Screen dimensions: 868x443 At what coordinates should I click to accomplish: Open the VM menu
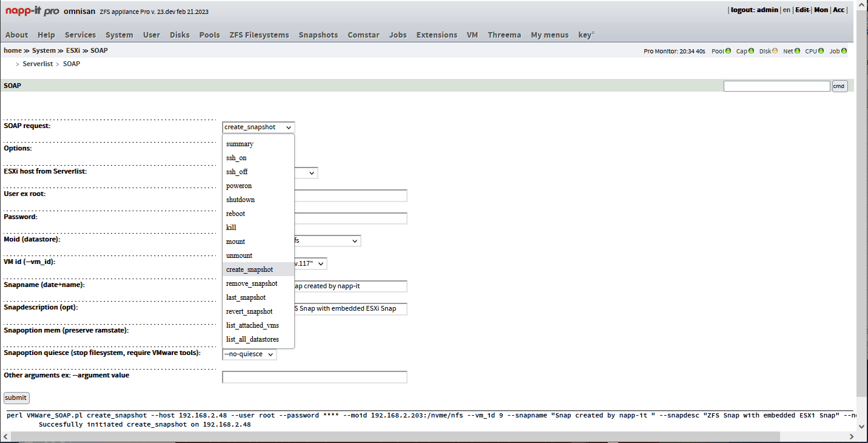tap(473, 35)
